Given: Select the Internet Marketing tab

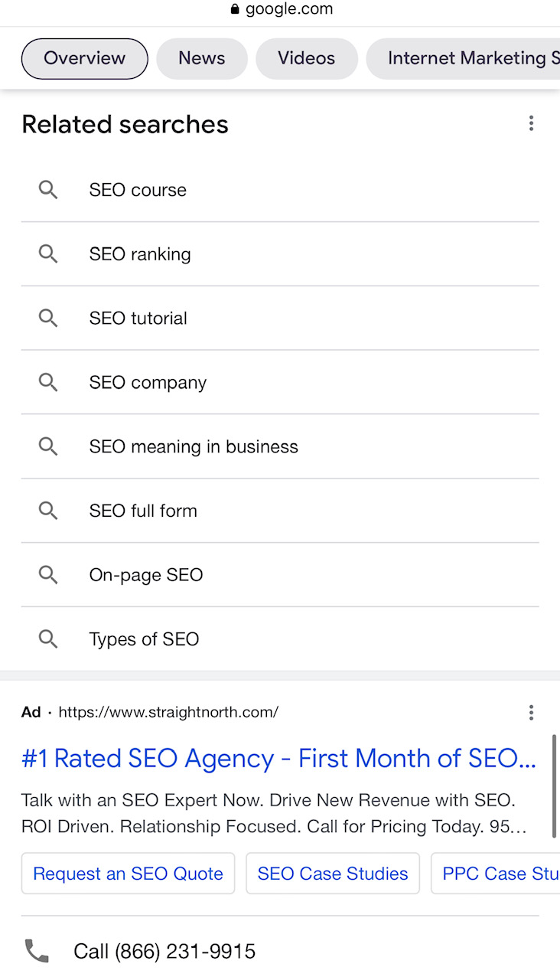Looking at the screenshot, I should (472, 58).
